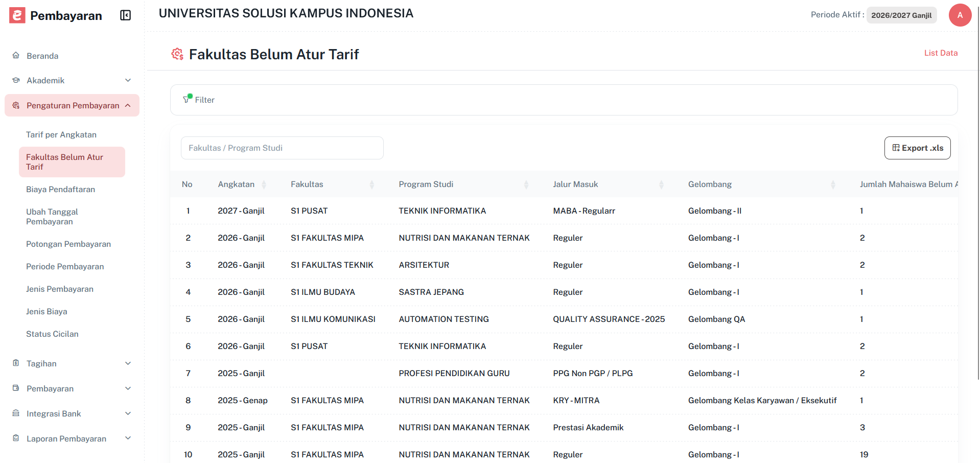The width and height of the screenshot is (980, 463).
Task: Expand the Tagihan menu chevron
Action: pyautogui.click(x=128, y=363)
